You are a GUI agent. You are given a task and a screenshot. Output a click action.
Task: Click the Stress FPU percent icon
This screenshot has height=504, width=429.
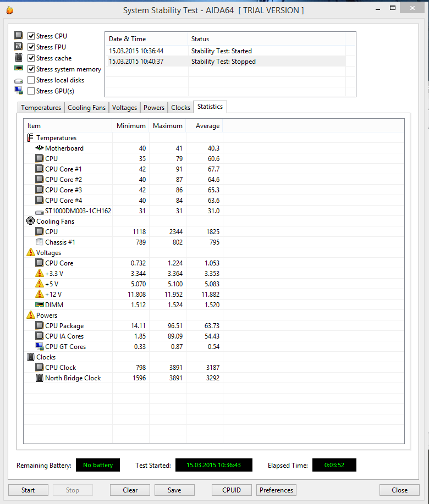(x=19, y=46)
